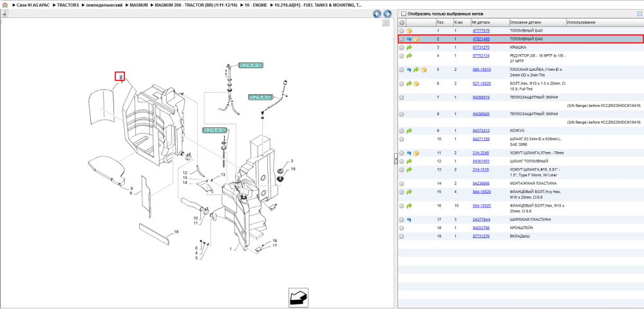Open topmost 10.216.AI 02 reference label

point(251,65)
